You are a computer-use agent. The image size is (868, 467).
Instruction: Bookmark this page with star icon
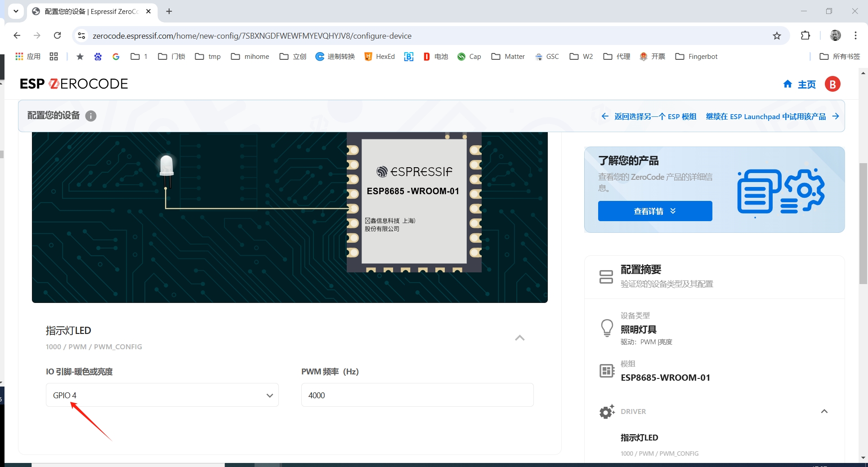click(777, 36)
